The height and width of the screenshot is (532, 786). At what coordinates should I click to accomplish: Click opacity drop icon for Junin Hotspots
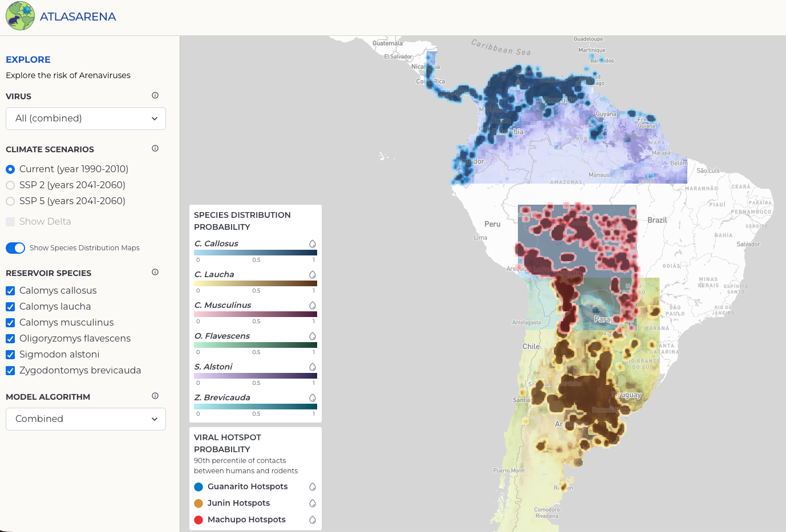313,503
